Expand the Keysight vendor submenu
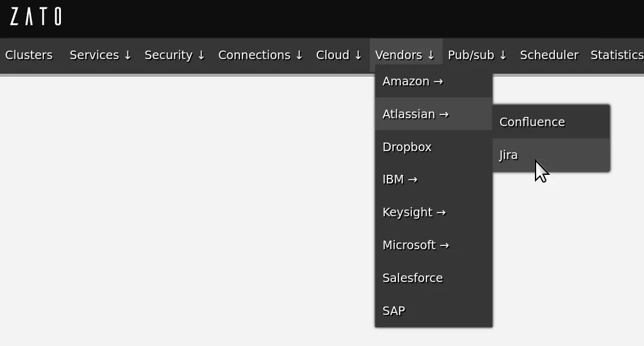The height and width of the screenshot is (346, 644). [414, 213]
